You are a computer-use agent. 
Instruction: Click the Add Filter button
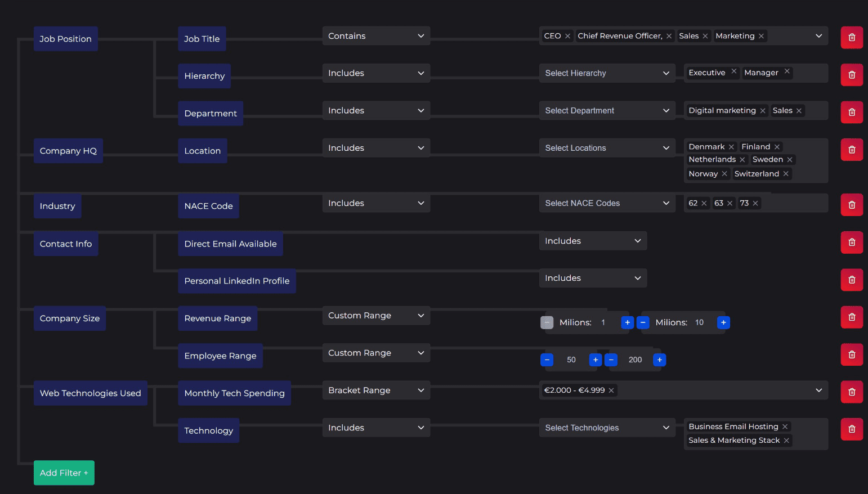[x=64, y=473]
